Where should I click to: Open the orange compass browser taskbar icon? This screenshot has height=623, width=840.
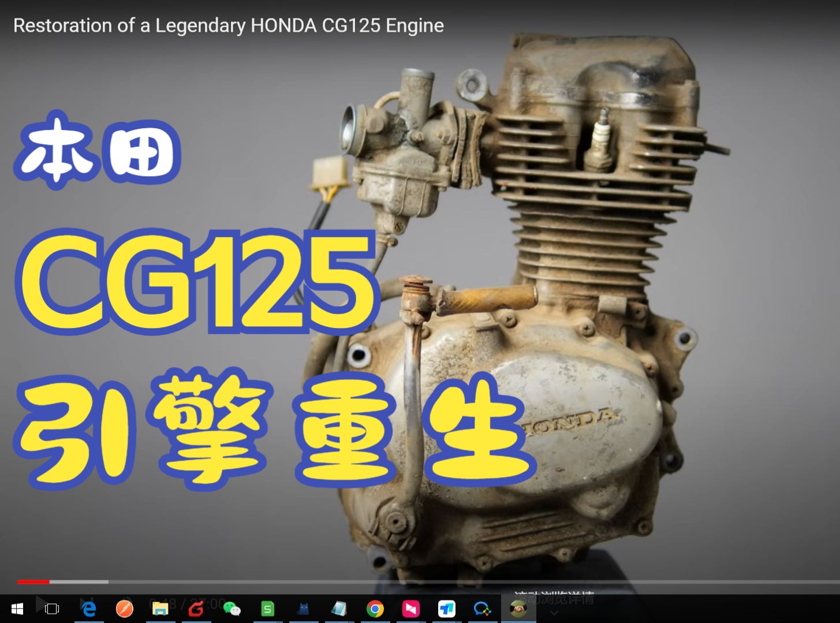coord(125,609)
